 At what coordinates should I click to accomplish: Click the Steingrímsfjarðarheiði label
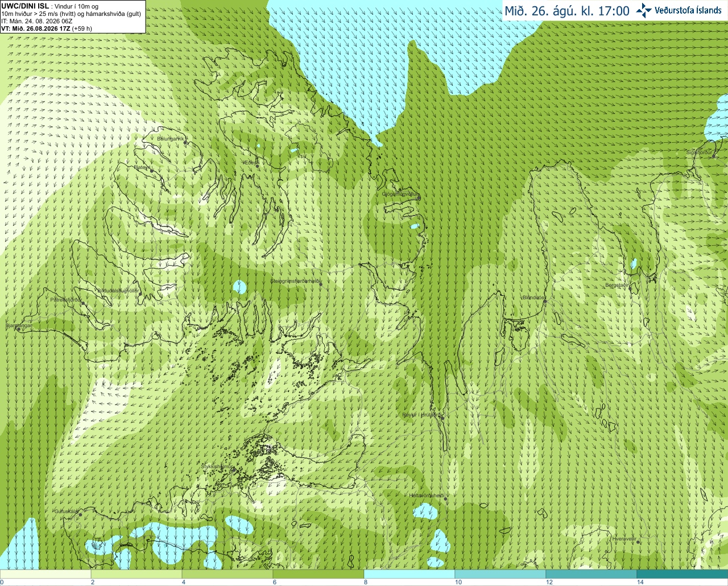click(295, 281)
